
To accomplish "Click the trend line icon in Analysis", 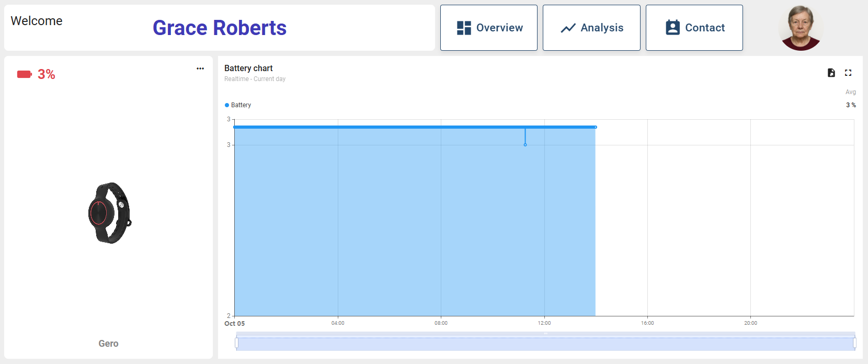I will tap(568, 28).
